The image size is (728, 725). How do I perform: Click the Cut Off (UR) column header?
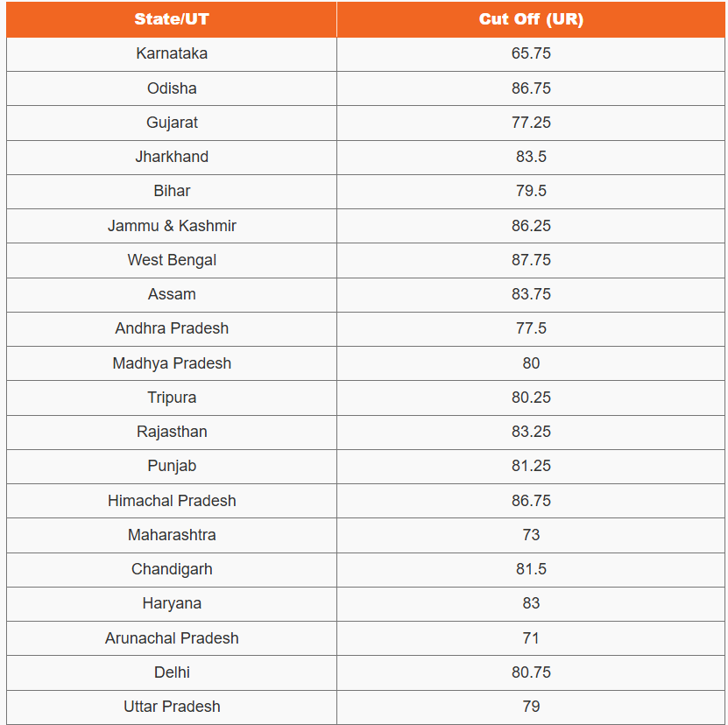[531, 19]
